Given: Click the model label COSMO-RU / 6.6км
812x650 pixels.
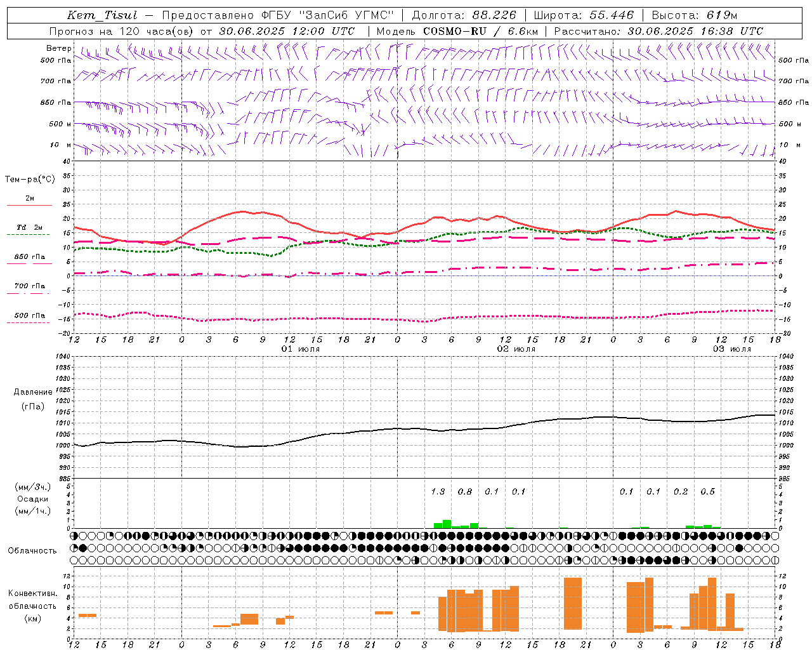Looking at the screenshot, I should [480, 31].
